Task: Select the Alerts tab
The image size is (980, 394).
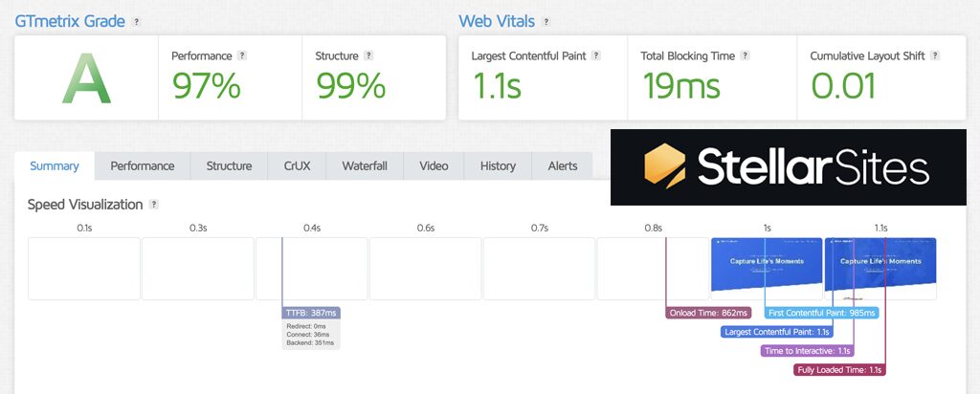Action: point(563,166)
